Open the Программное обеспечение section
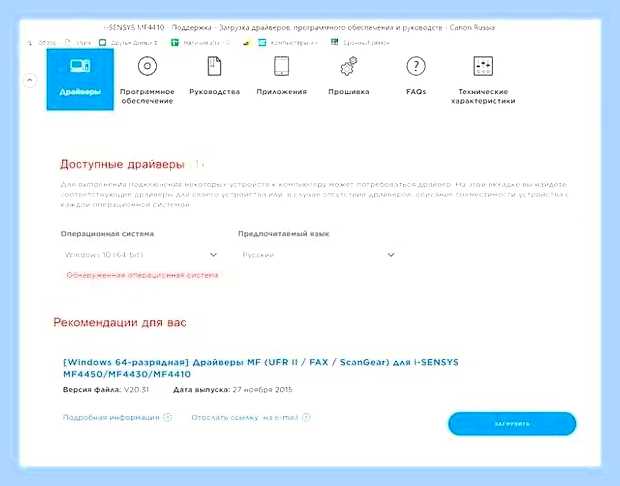The width and height of the screenshot is (620, 486). (147, 80)
